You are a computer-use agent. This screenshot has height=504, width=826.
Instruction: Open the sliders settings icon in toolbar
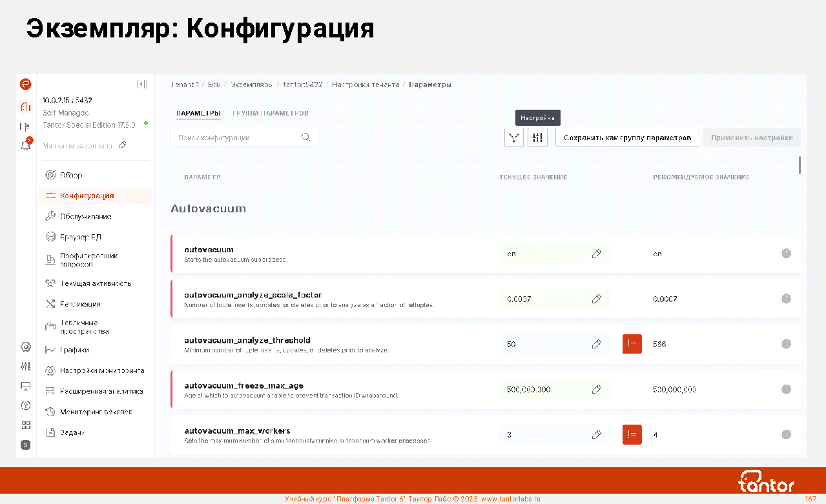pyautogui.click(x=537, y=137)
